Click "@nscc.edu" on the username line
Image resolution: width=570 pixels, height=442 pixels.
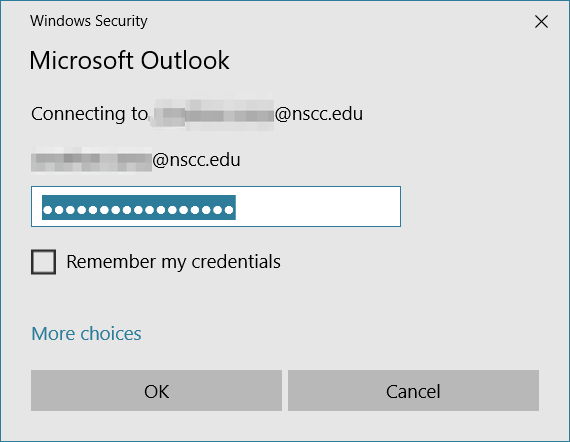(x=196, y=160)
